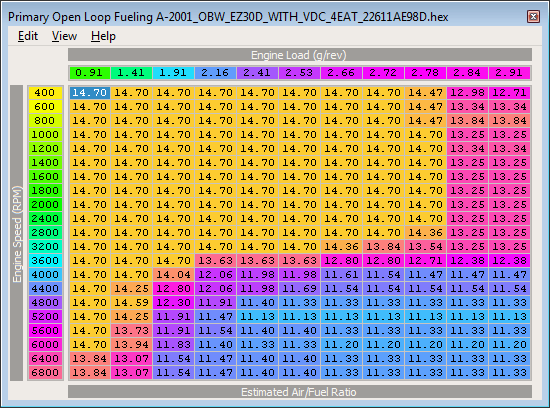The image size is (550, 408).
Task: Click the 3600 RPM axis cell
Action: [x=45, y=261]
